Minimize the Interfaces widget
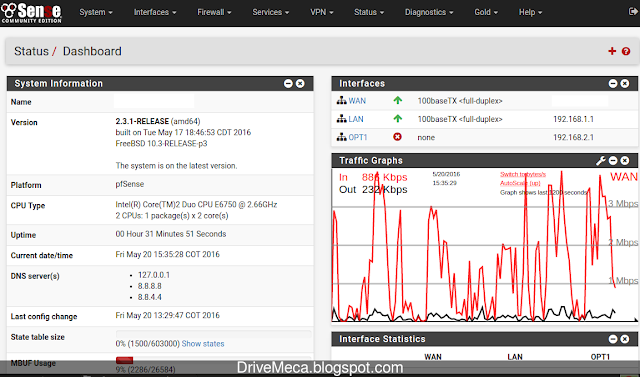 click(x=613, y=84)
